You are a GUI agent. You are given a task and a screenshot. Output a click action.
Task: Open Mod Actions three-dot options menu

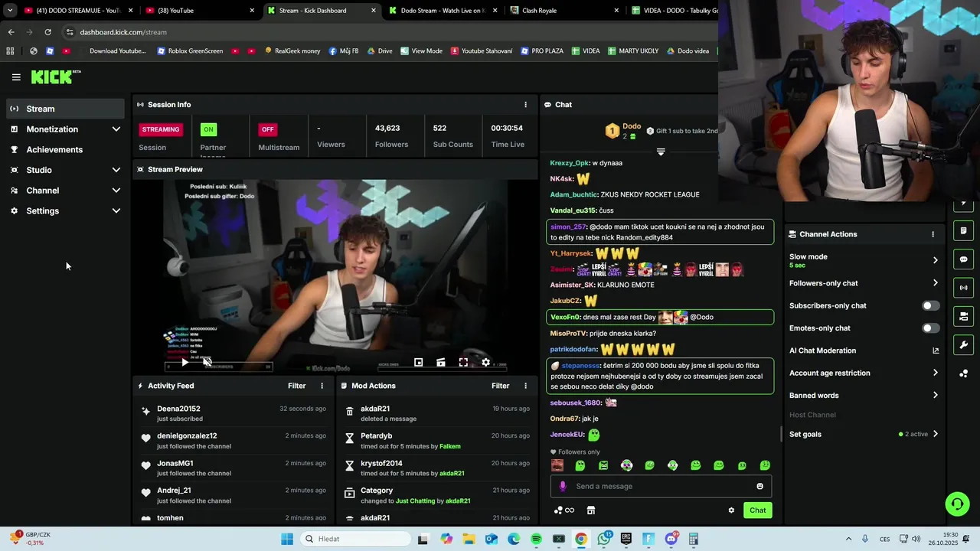(525, 386)
